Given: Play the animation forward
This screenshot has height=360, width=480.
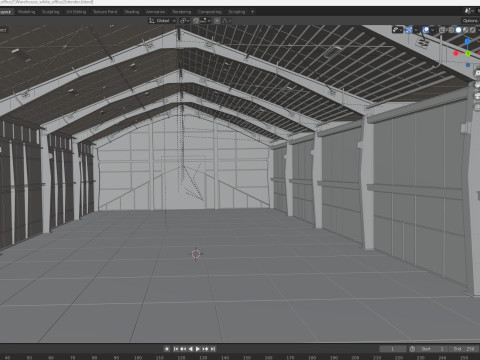Looking at the screenshot, I should click(x=198, y=349).
